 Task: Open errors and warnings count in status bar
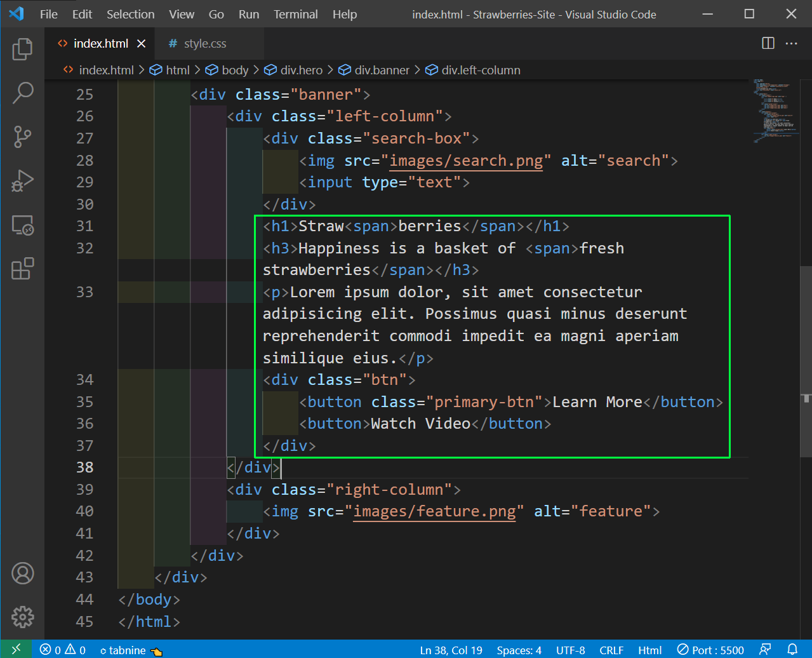[62, 650]
